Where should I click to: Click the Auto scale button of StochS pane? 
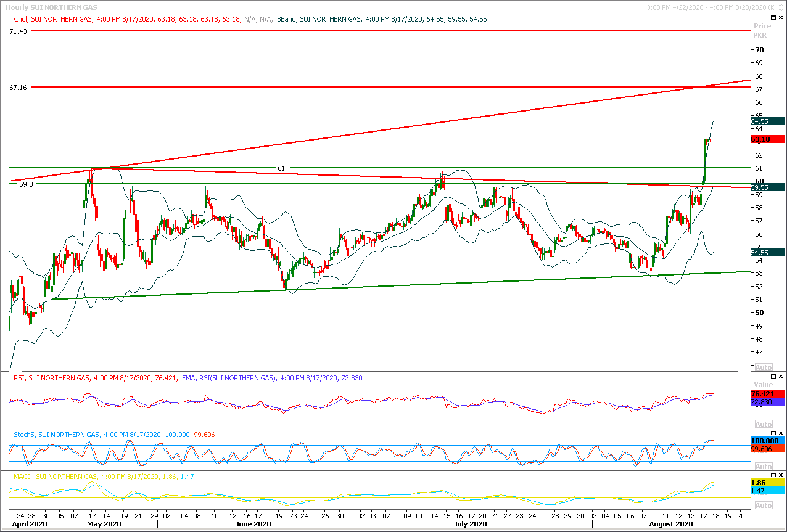tap(763, 466)
